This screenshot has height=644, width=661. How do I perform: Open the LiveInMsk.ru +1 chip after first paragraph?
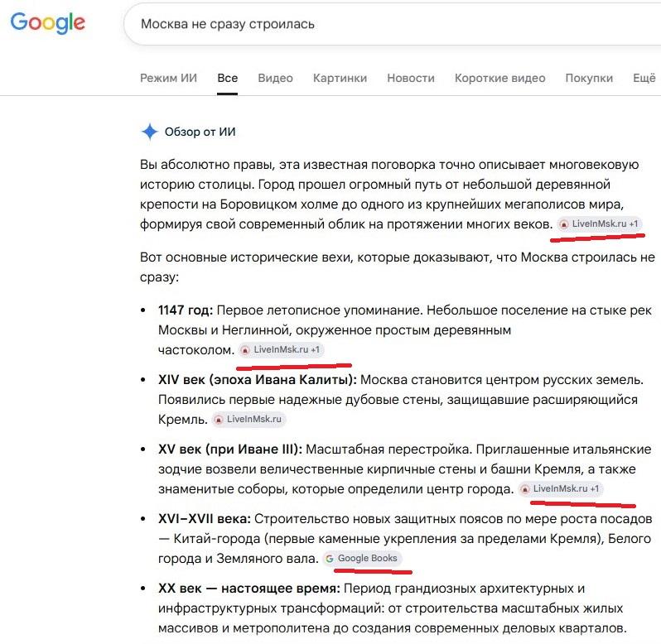(x=600, y=224)
